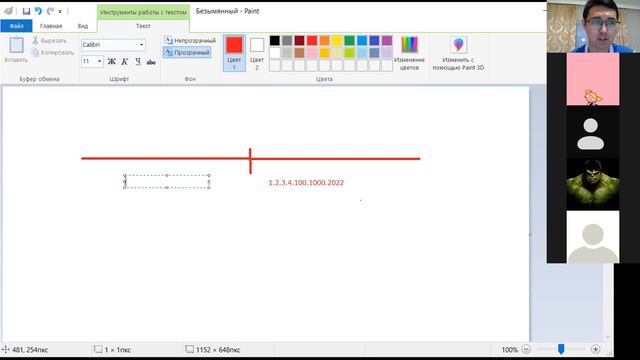The height and width of the screenshot is (360, 640).
Task: Click the 100% zoom level text
Action: pos(509,350)
